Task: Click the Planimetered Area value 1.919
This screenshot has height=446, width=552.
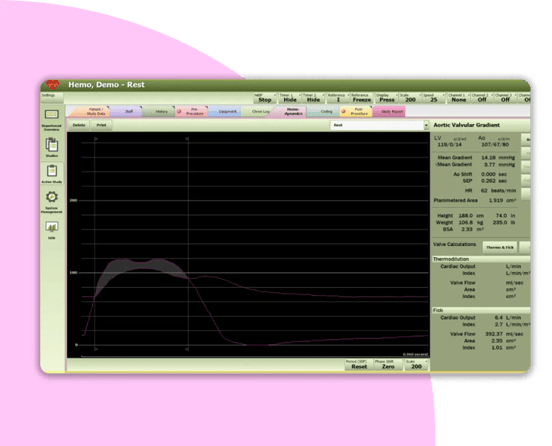Action: (x=496, y=200)
